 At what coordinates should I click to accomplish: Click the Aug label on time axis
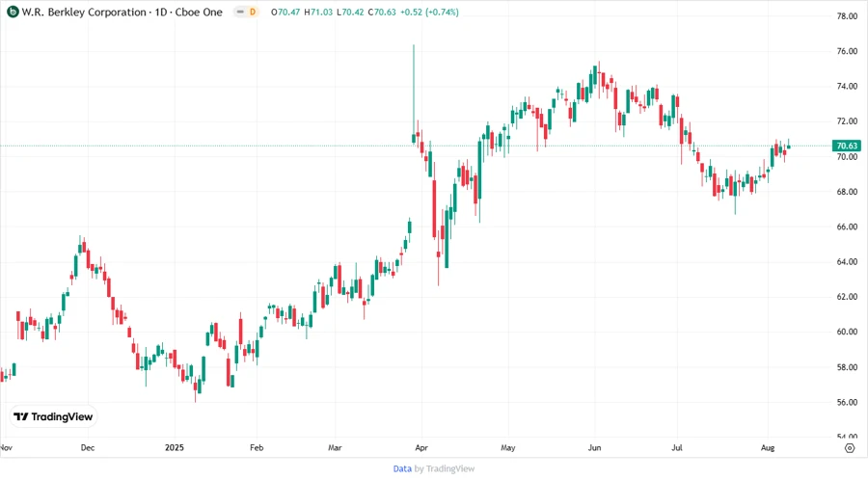[x=768, y=447]
